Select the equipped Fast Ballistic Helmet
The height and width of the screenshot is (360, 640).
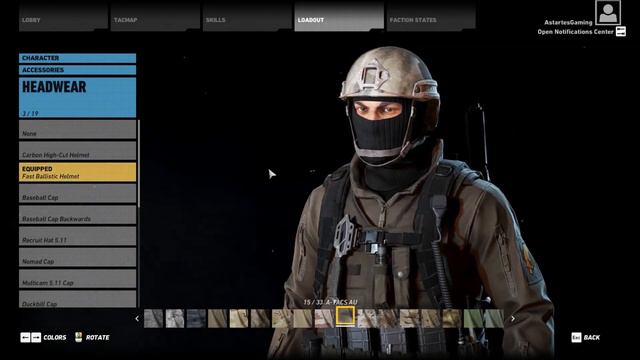[x=78, y=172]
